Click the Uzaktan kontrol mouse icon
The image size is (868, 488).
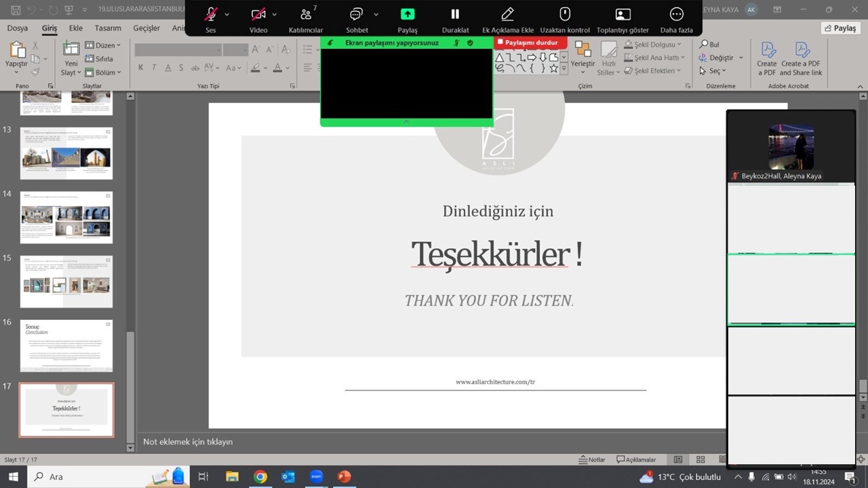(x=564, y=15)
